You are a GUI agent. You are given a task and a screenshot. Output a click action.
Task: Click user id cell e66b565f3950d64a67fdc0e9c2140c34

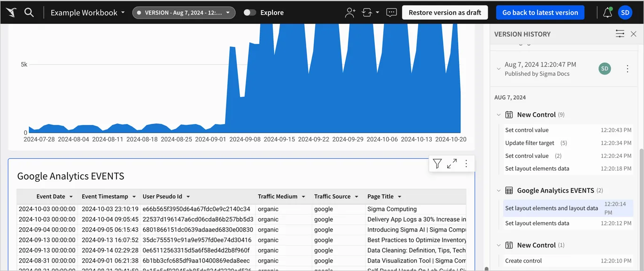coord(197,209)
